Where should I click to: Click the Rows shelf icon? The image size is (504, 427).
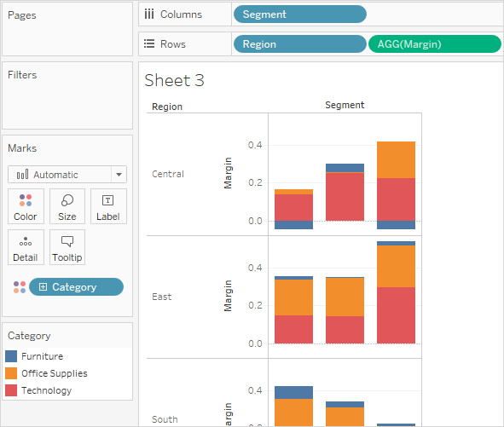point(149,43)
